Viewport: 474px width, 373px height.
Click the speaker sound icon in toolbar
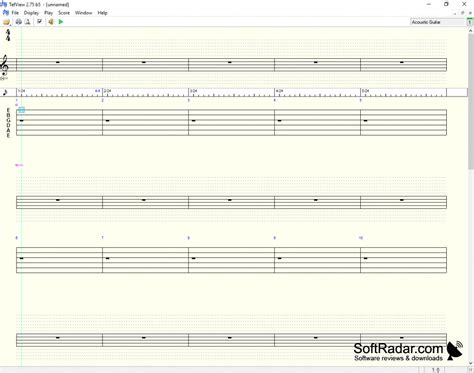pyautogui.click(x=51, y=22)
